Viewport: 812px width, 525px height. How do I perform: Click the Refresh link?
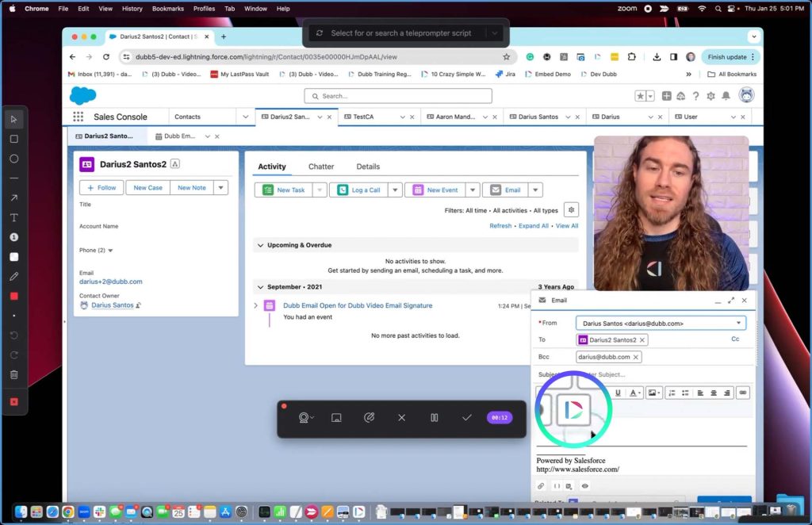(x=500, y=226)
